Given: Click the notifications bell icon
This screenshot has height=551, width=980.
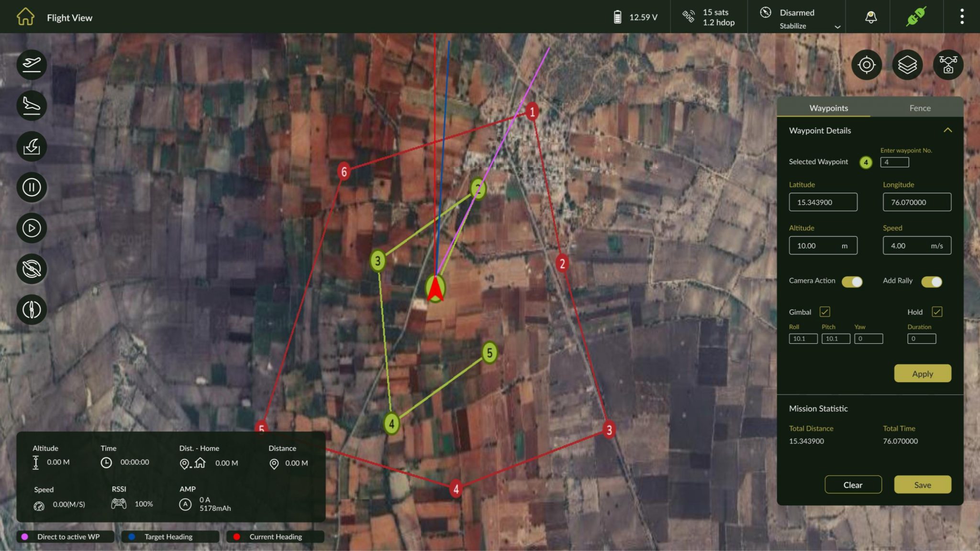Looking at the screenshot, I should [x=871, y=17].
